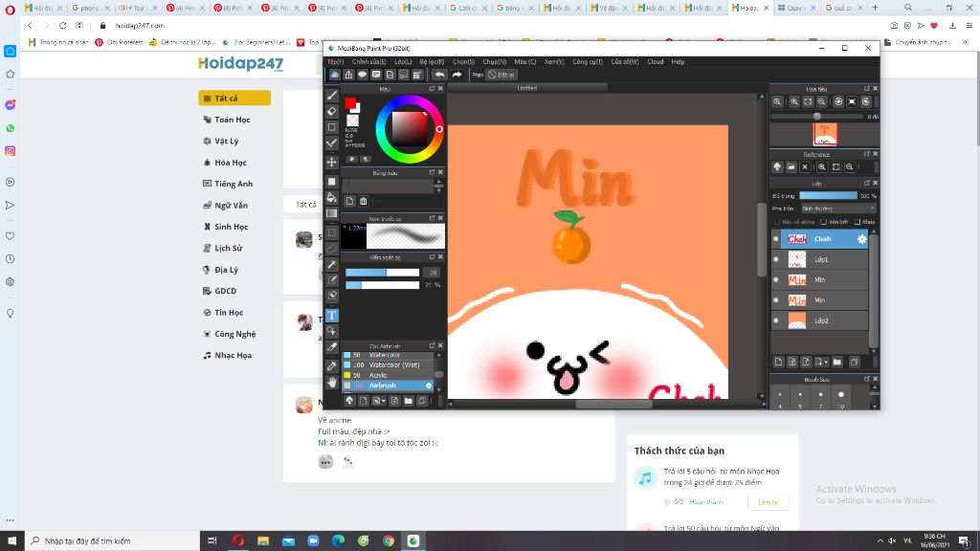980x551 pixels.
Task: Expand the Chọn(S) selection menu
Action: [463, 61]
